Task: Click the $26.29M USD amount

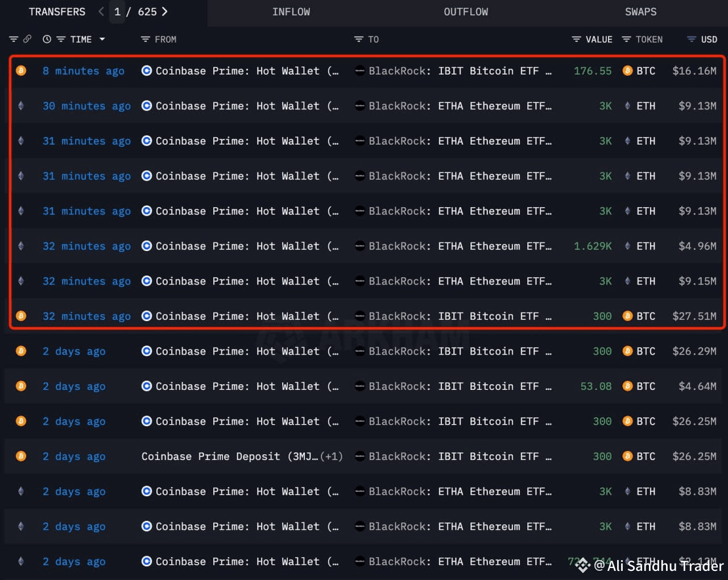Action: (694, 351)
